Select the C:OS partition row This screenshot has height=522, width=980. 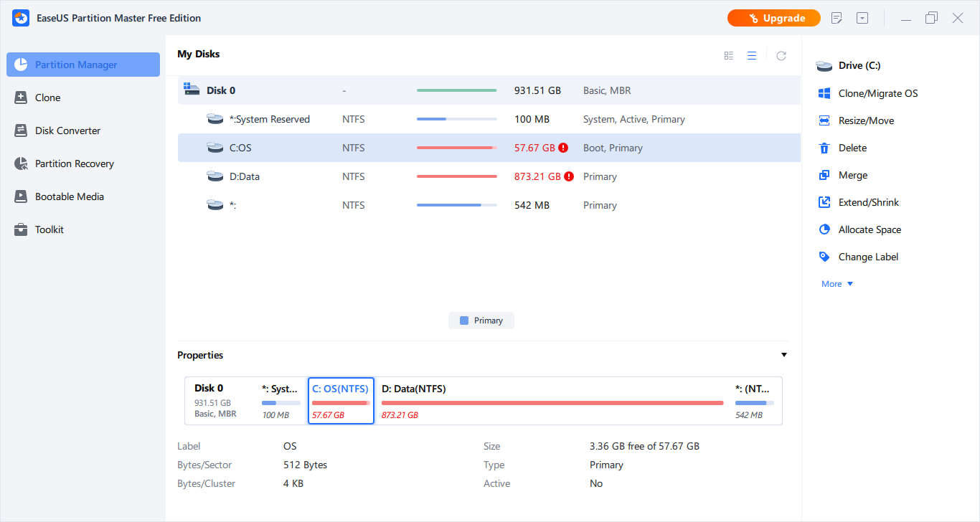[489, 148]
